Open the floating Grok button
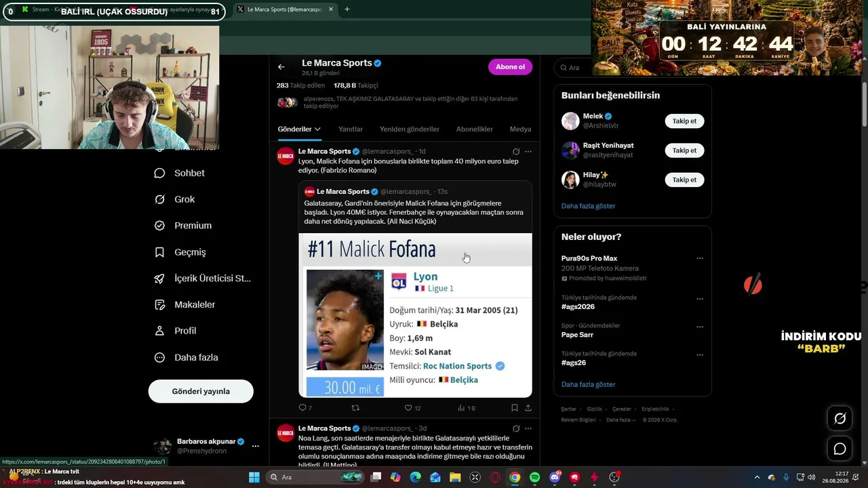 840,419
